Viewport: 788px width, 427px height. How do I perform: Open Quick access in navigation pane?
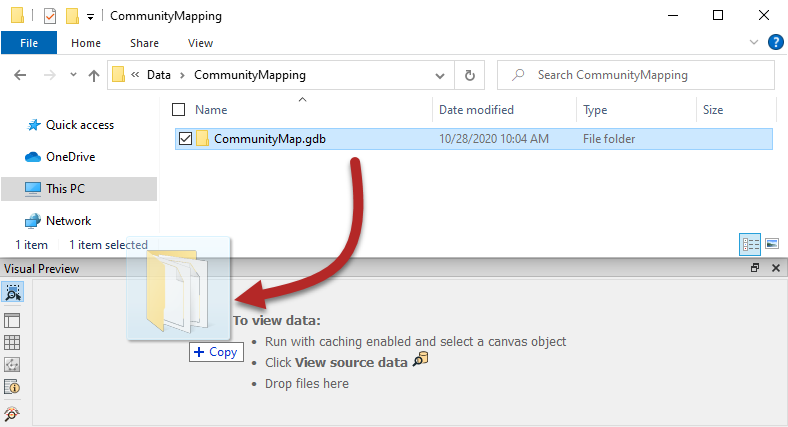pos(70,125)
